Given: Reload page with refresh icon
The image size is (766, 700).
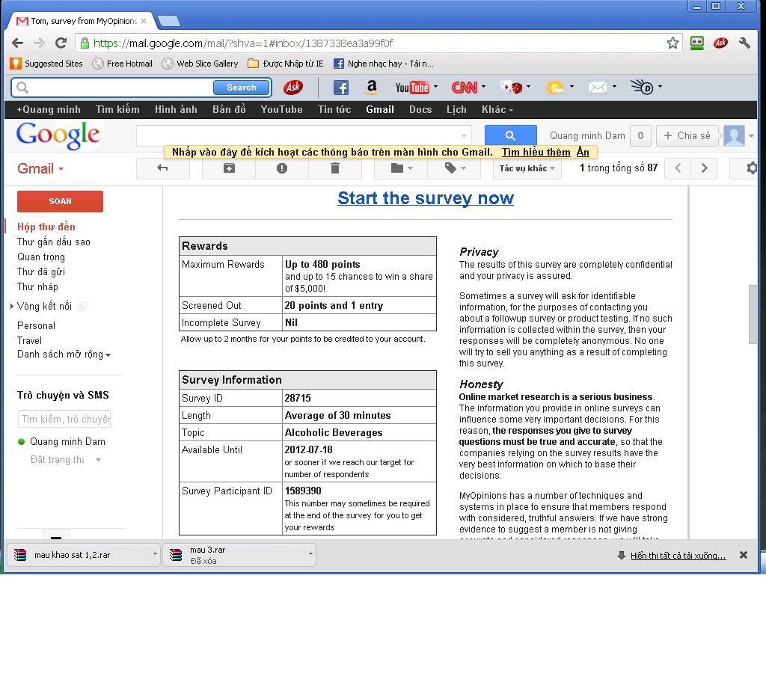Looking at the screenshot, I should (x=61, y=43).
